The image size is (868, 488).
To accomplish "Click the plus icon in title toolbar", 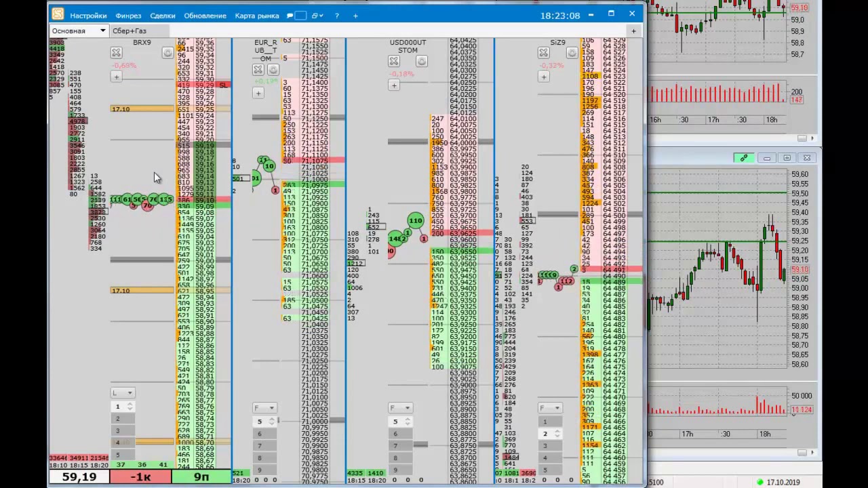I will click(x=355, y=16).
